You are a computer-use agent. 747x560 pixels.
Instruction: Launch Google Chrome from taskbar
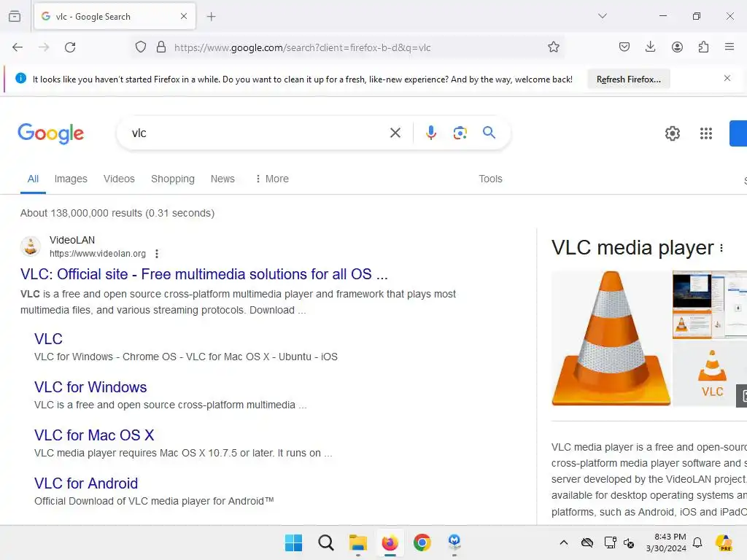pos(422,542)
